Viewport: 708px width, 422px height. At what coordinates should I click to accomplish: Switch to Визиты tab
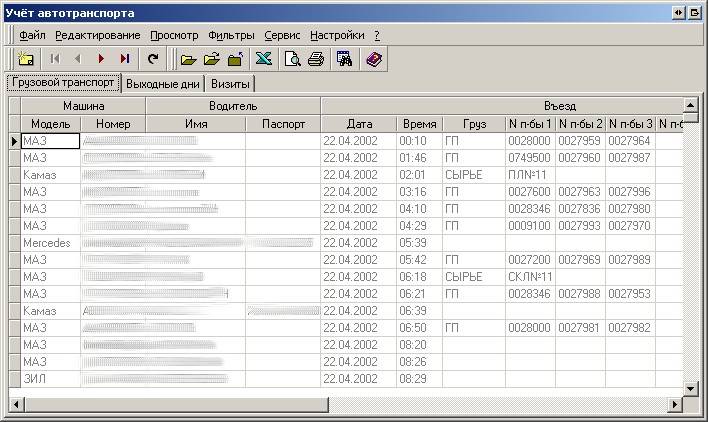230,84
